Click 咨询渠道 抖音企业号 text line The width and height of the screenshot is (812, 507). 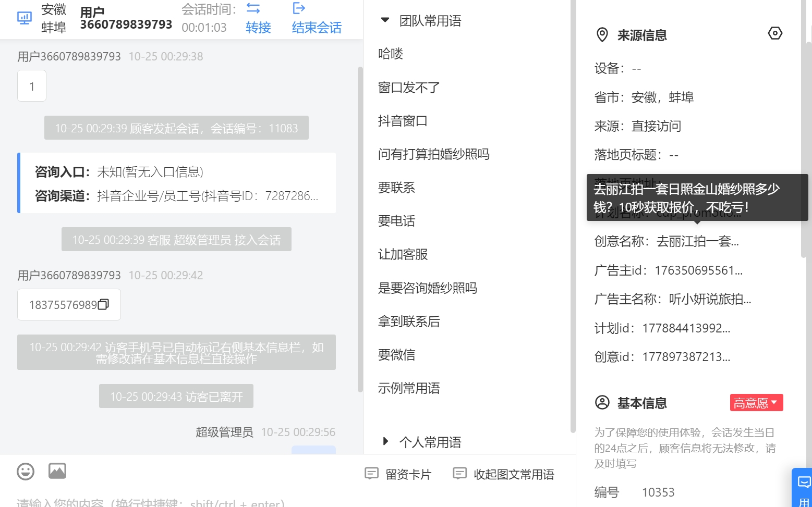(x=176, y=196)
